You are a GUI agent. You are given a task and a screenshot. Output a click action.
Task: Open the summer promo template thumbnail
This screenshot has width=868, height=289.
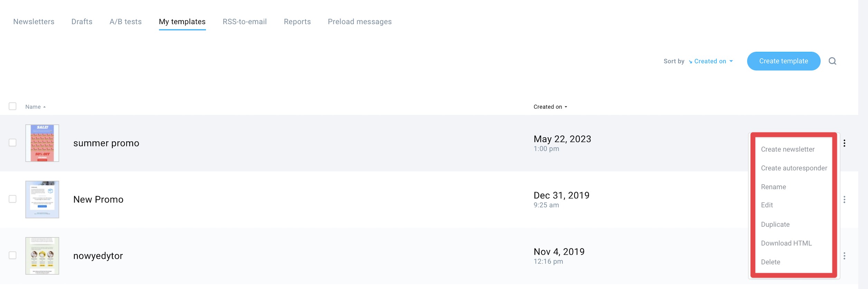pyautogui.click(x=42, y=143)
